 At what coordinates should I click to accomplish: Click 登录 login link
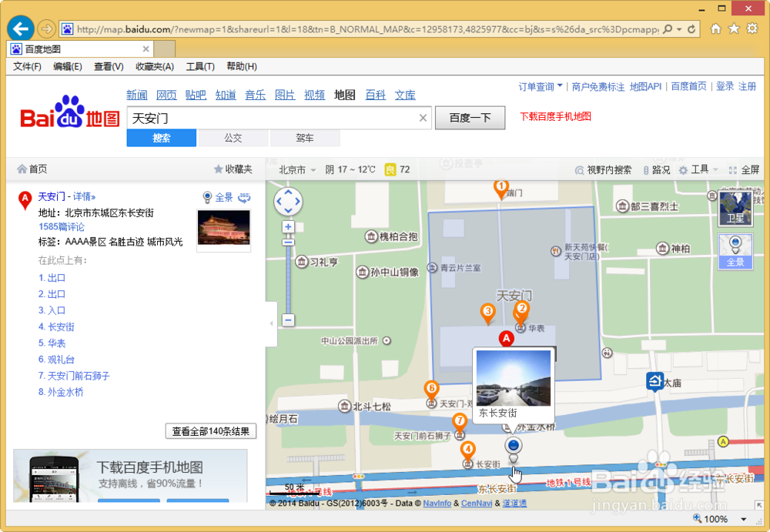point(725,86)
